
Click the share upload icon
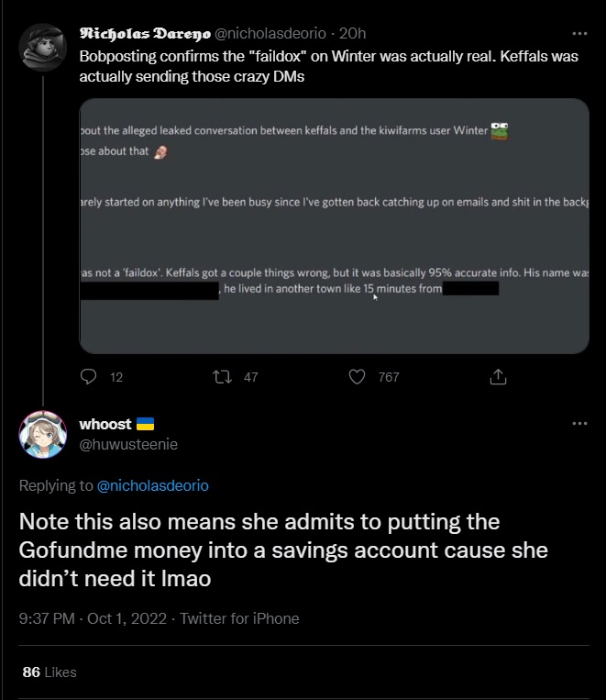pyautogui.click(x=498, y=376)
